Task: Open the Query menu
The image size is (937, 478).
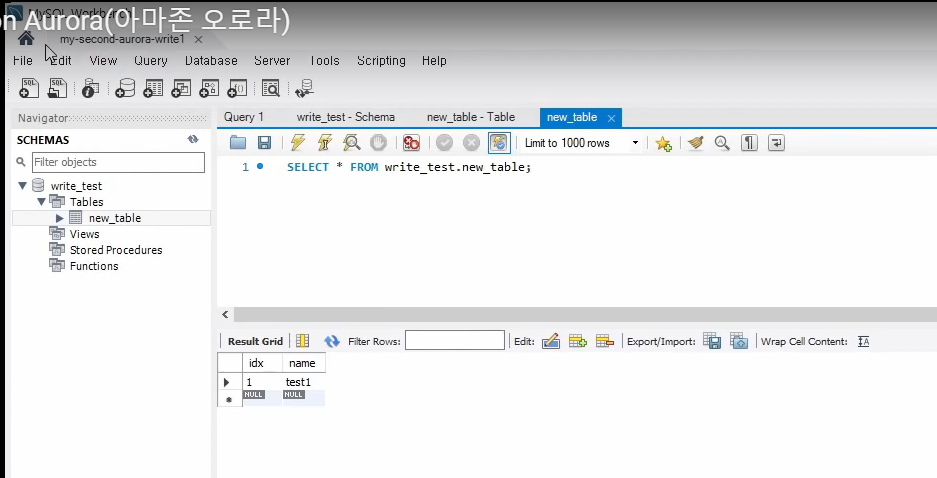Action: pyautogui.click(x=151, y=61)
